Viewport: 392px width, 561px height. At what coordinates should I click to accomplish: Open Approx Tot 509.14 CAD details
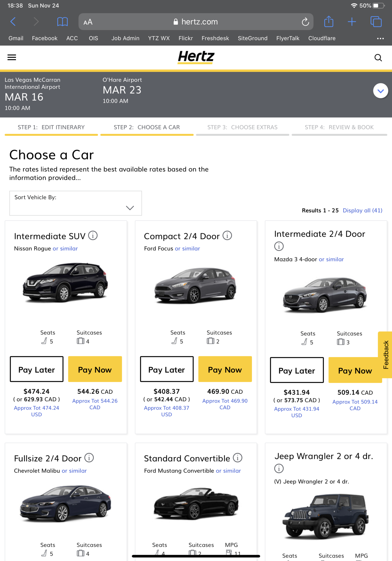(x=355, y=405)
